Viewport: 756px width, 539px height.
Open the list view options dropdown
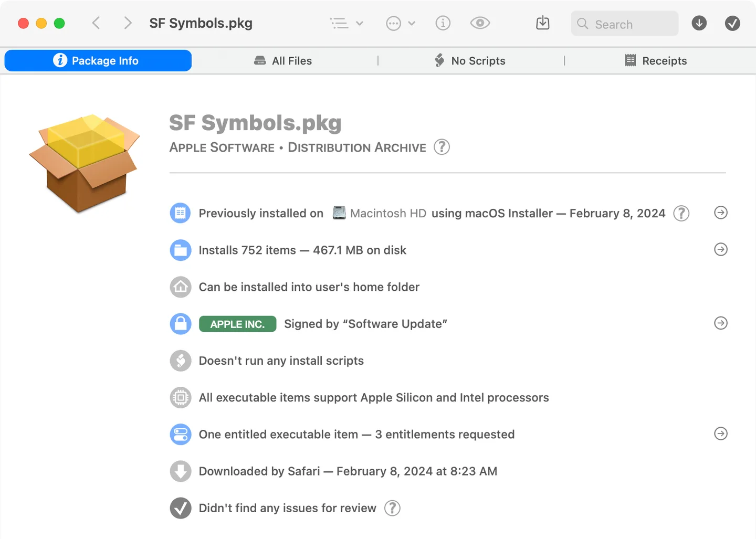click(x=346, y=23)
